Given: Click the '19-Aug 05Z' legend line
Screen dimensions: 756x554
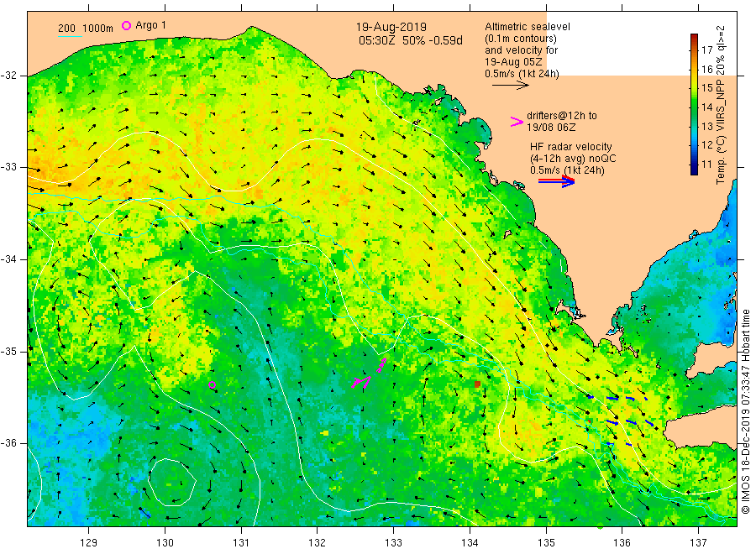Looking at the screenshot, I should click(x=513, y=62).
